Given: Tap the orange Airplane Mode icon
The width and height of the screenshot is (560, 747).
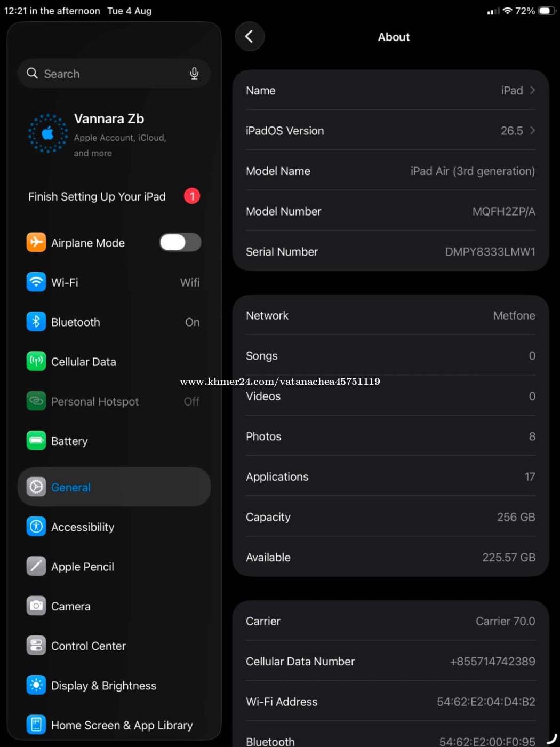Looking at the screenshot, I should click(x=36, y=242).
